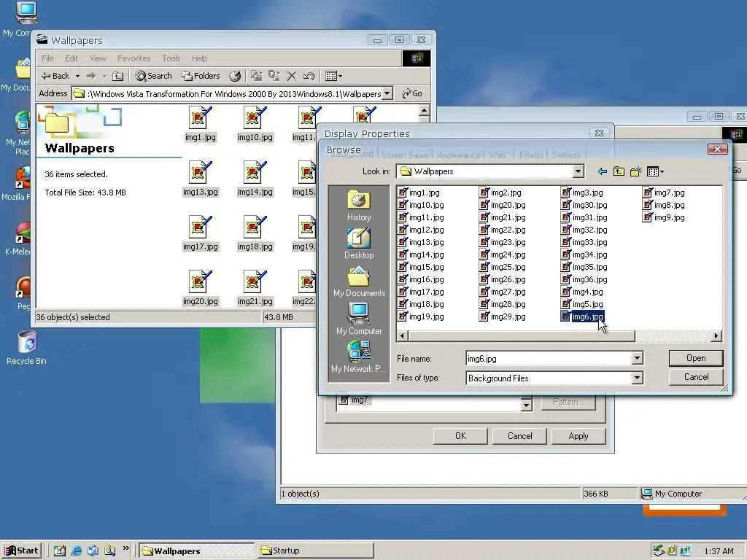Open the Help menu in Wallpapers window

coord(200,58)
